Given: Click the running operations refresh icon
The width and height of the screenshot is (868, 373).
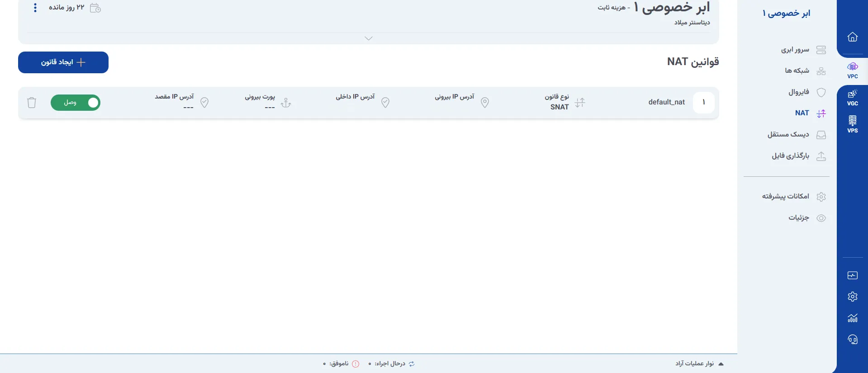Looking at the screenshot, I should (412, 364).
